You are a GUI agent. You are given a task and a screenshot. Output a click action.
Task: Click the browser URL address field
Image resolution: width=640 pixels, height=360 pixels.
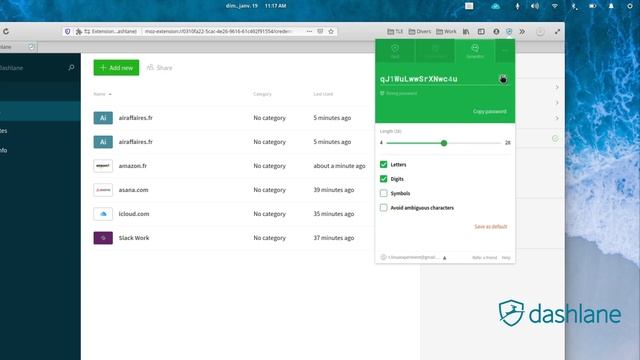pos(218,31)
